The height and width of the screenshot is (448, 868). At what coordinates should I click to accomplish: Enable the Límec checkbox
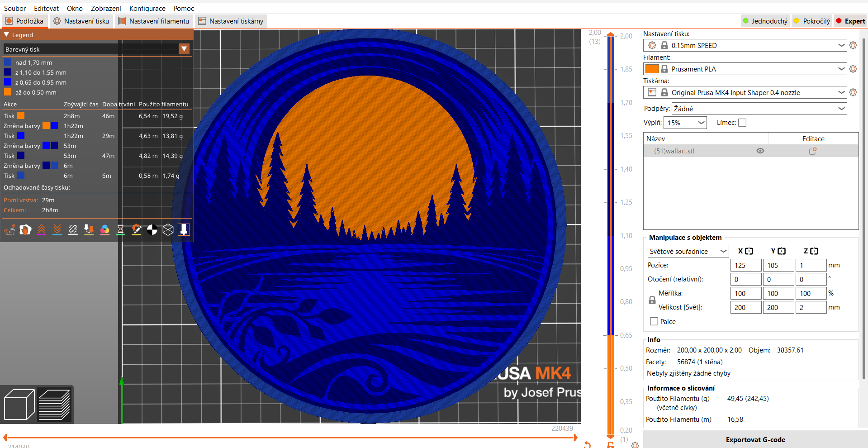coord(742,122)
